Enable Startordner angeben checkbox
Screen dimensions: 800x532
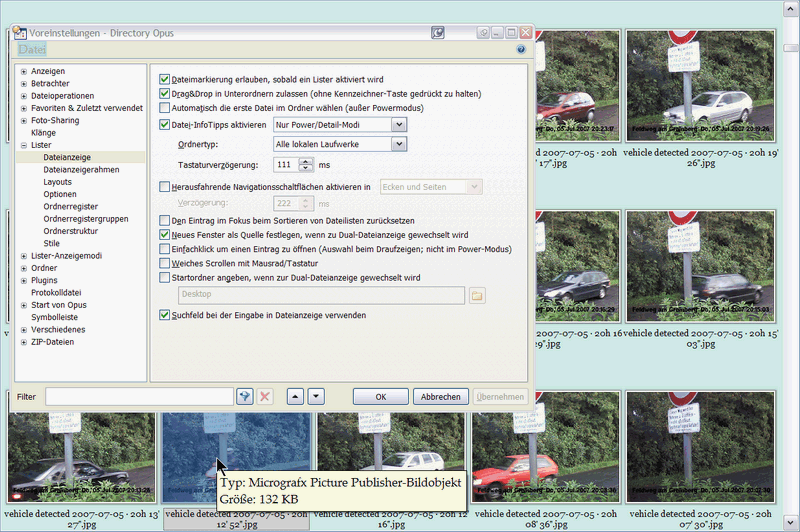(164, 277)
